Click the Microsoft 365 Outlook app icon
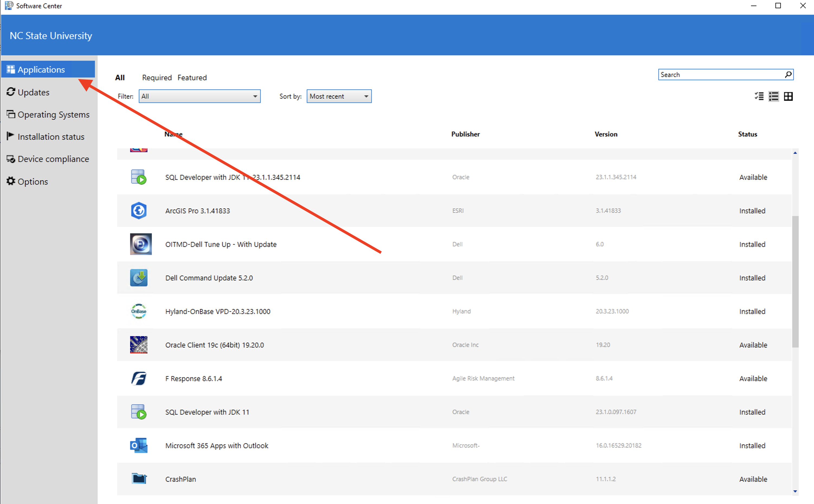The image size is (814, 504). (x=139, y=445)
